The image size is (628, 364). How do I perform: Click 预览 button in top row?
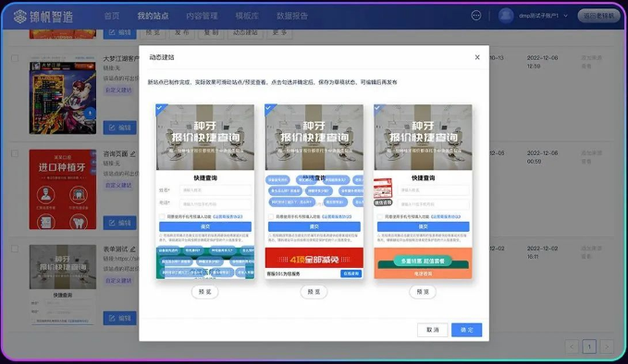[153, 32]
